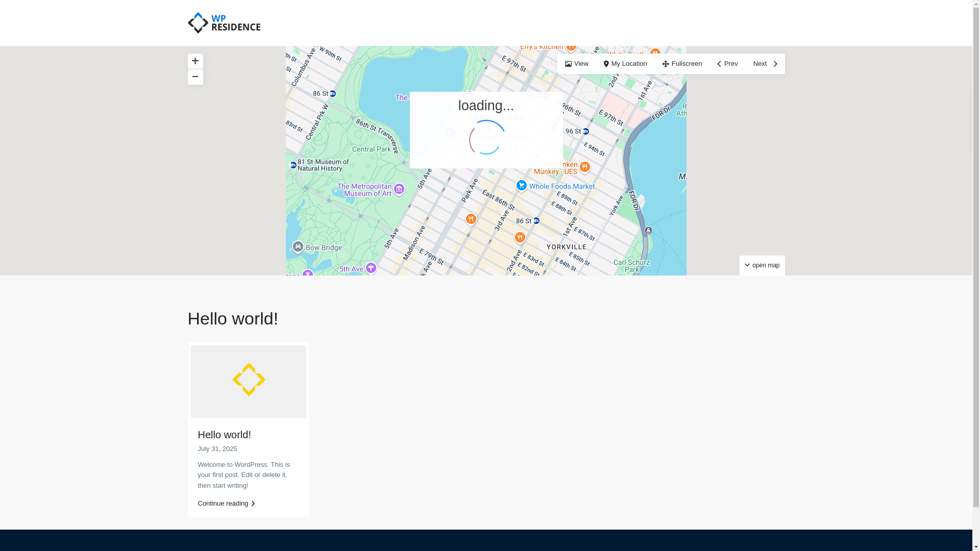Open the Hello world! post thumbnail
980x551 pixels.
pyautogui.click(x=249, y=382)
